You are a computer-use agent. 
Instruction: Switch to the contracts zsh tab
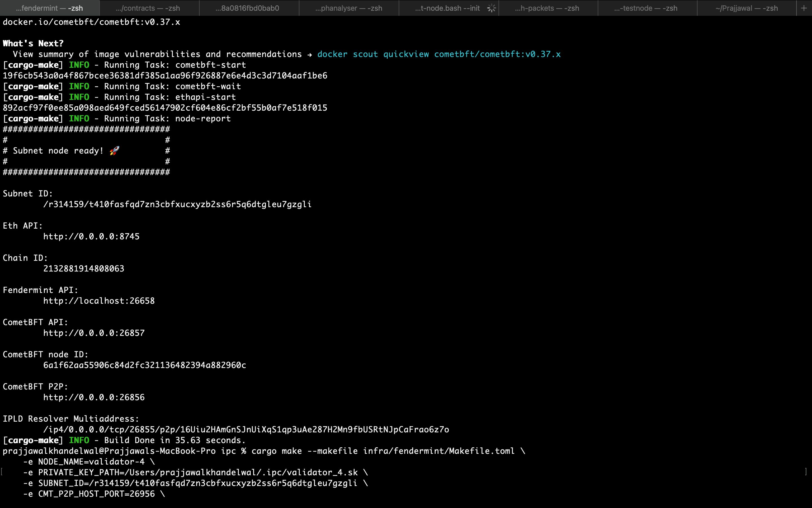tap(149, 8)
